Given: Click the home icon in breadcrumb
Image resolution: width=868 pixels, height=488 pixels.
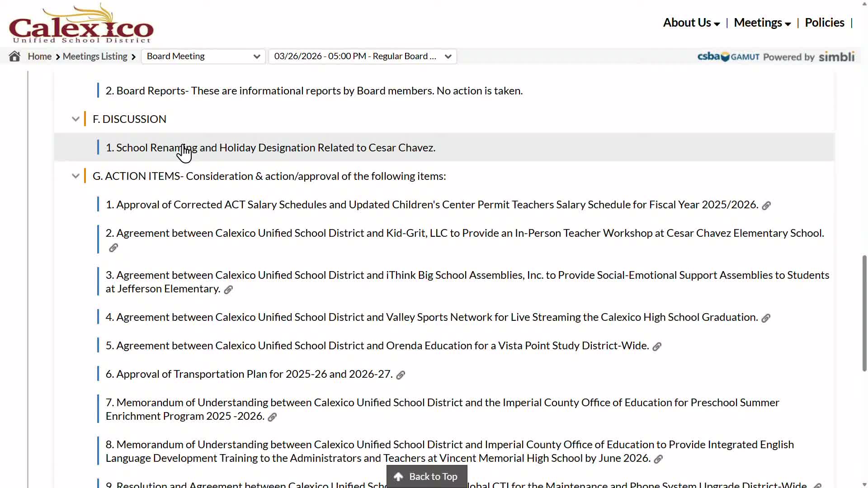Looking at the screenshot, I should [14, 56].
